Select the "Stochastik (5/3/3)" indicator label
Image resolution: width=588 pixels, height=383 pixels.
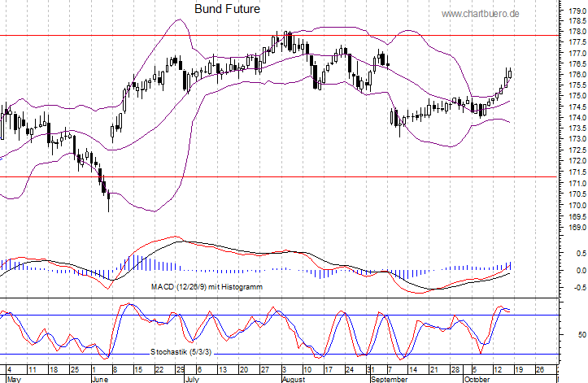pyautogui.click(x=181, y=352)
